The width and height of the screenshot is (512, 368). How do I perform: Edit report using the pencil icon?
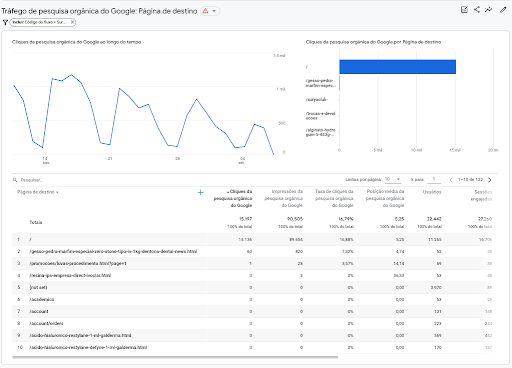[503, 10]
